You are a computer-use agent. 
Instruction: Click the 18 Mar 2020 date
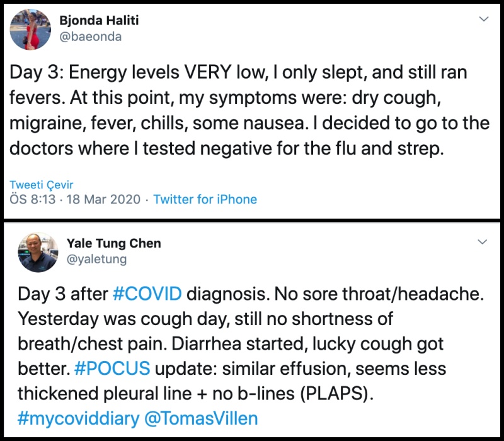[103, 199]
